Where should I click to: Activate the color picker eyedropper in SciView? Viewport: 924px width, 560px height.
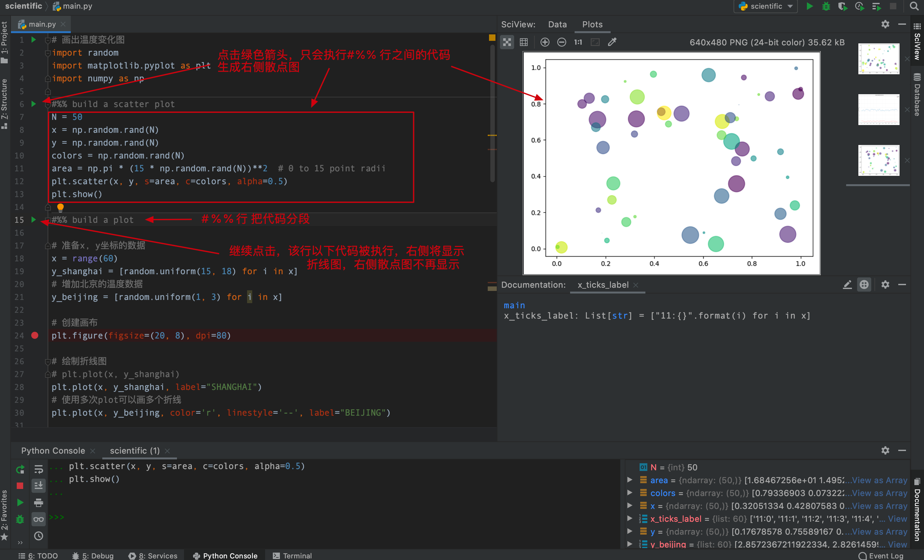pyautogui.click(x=612, y=42)
